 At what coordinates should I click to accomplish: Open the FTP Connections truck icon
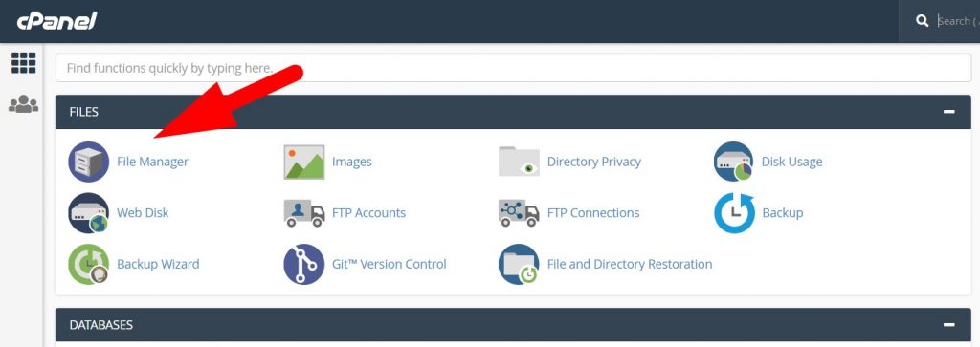(519, 213)
